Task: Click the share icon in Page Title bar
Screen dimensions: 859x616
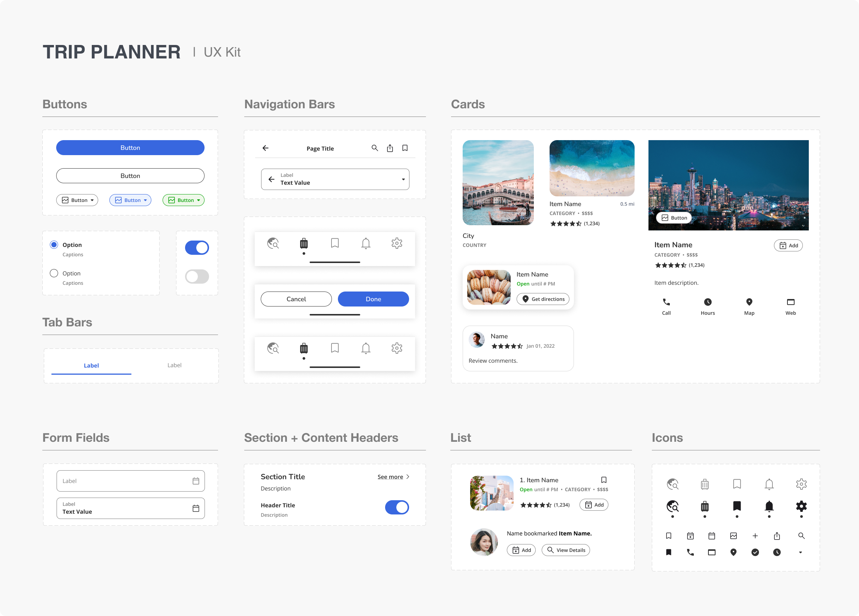Action: (390, 148)
